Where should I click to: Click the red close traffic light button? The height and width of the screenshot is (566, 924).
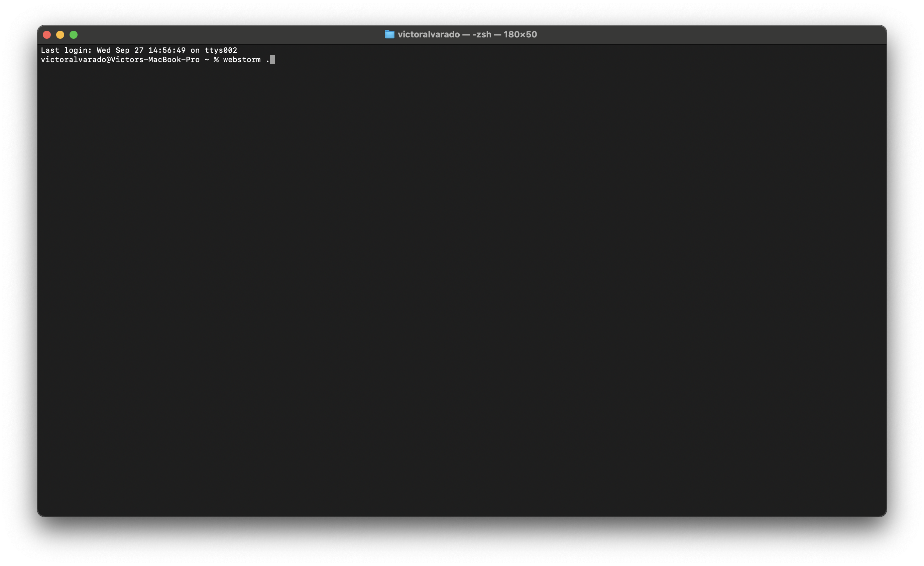(x=47, y=34)
